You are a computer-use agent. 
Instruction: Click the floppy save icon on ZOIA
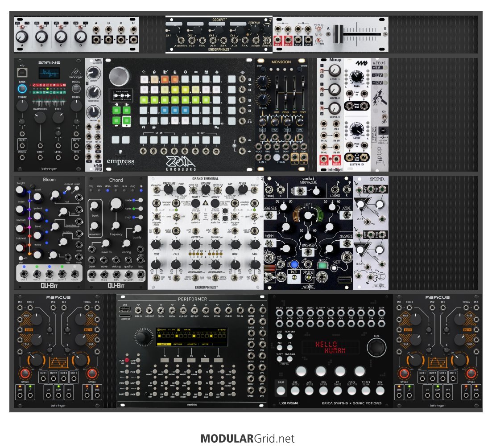click(x=206, y=72)
